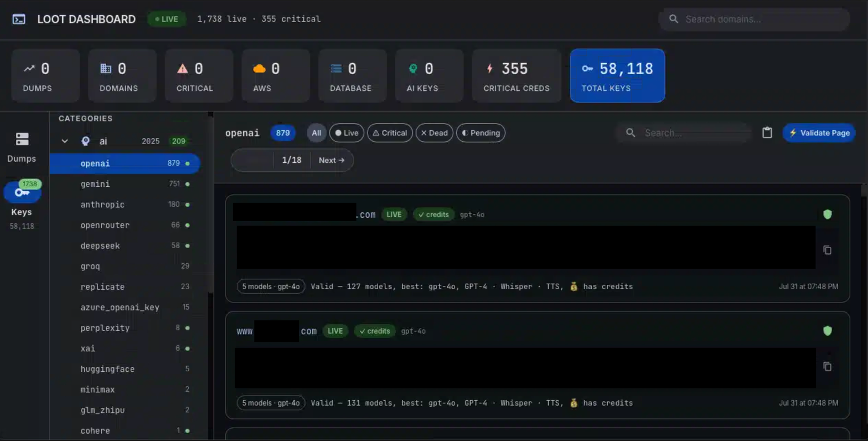868x441 pixels.
Task: Click the 879 count badge beside openai heading
Action: pyautogui.click(x=283, y=133)
